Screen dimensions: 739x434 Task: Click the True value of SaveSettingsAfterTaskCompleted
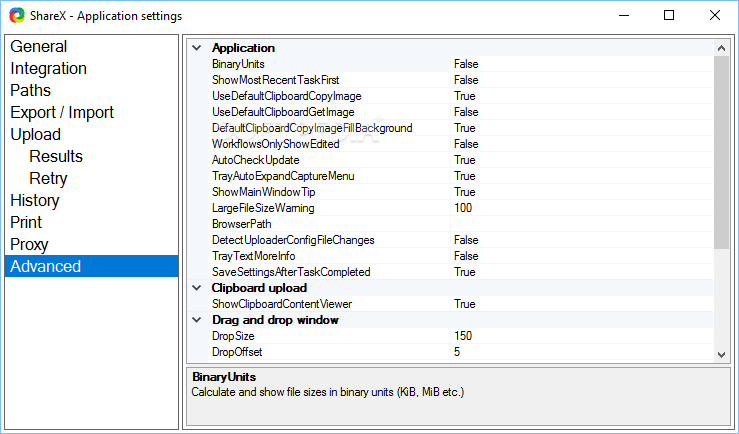click(x=465, y=272)
